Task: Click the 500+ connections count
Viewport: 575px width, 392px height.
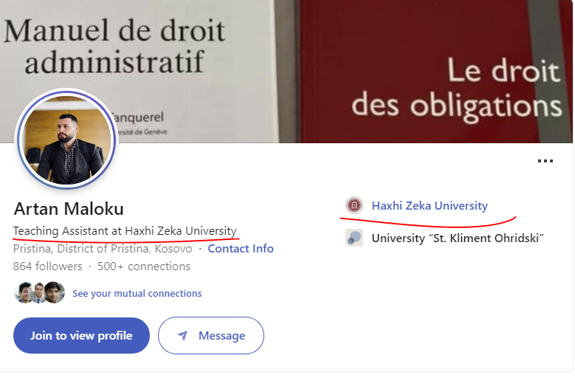Action: point(143,267)
